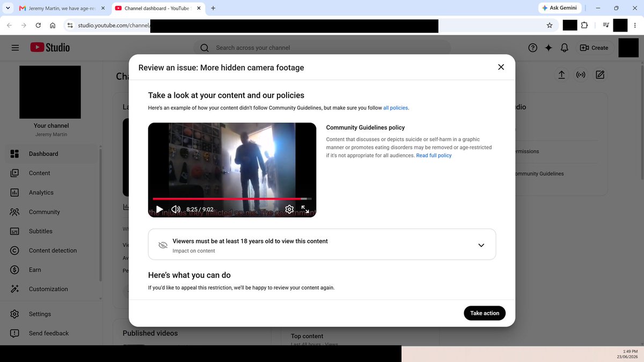The image size is (644, 362).
Task: Open the media controls icon in toolbar
Action: [606, 25]
